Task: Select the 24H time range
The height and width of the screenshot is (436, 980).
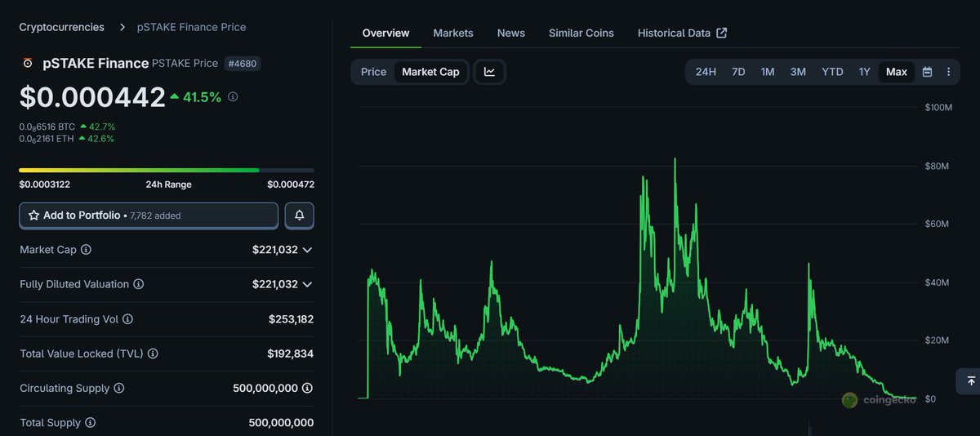Action: pos(706,72)
